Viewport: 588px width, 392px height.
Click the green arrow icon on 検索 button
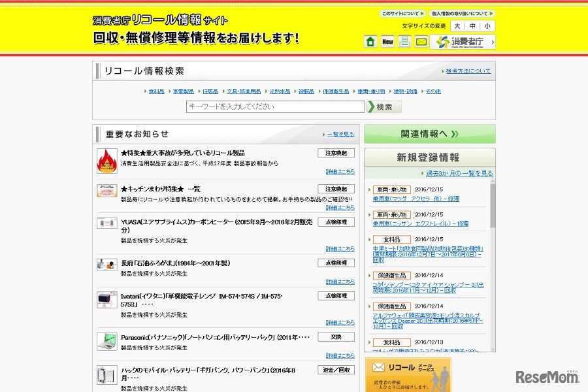[x=374, y=106]
